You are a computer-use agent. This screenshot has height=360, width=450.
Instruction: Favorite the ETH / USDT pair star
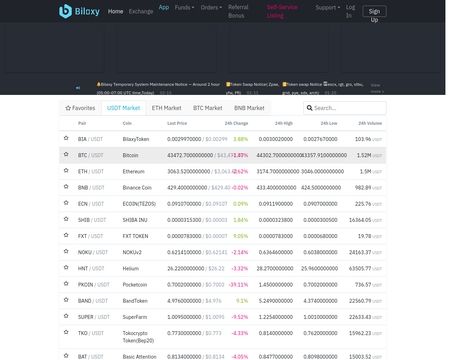click(66, 170)
